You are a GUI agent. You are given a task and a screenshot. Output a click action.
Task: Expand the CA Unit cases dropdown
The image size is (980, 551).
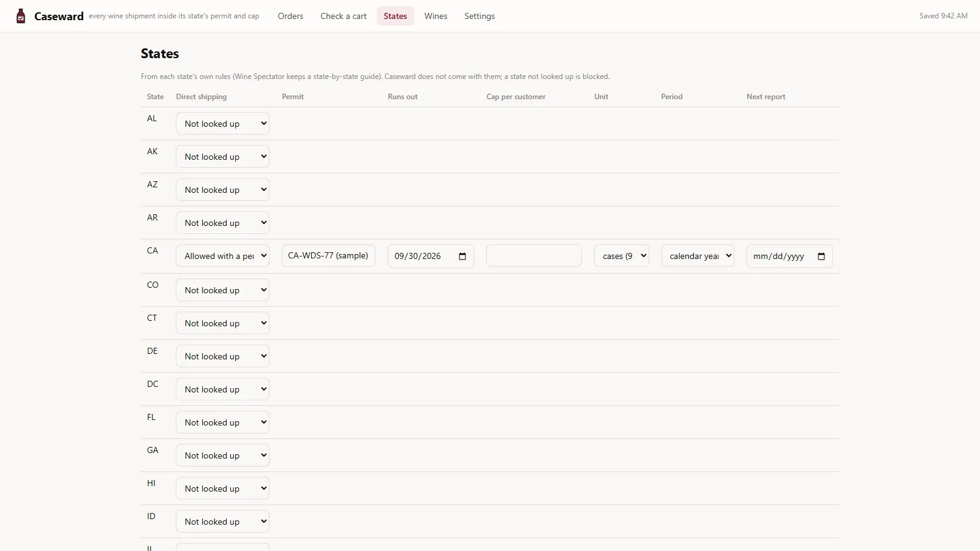tap(621, 256)
